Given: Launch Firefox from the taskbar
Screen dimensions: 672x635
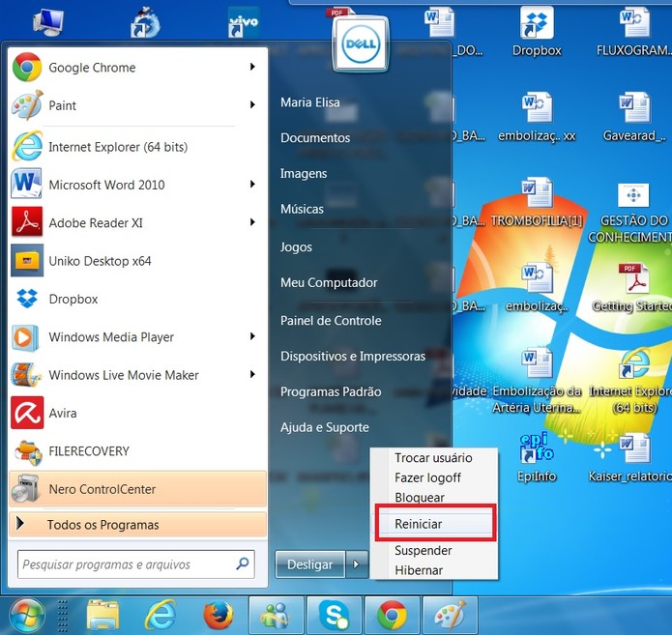Looking at the screenshot, I should tap(219, 616).
